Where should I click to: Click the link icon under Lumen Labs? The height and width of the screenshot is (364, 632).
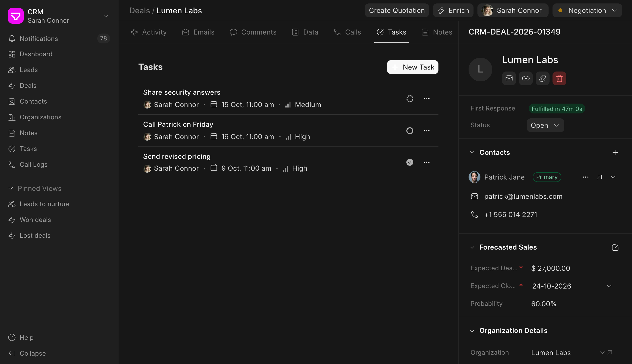(526, 78)
